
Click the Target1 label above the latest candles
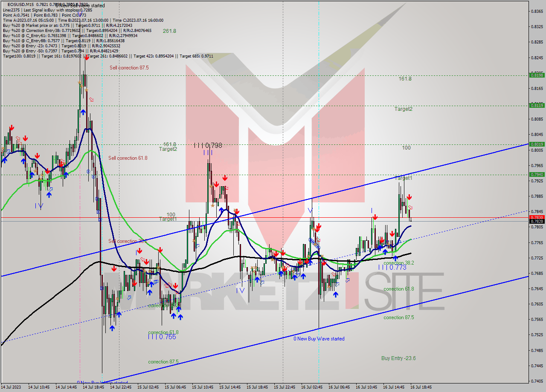403,178
